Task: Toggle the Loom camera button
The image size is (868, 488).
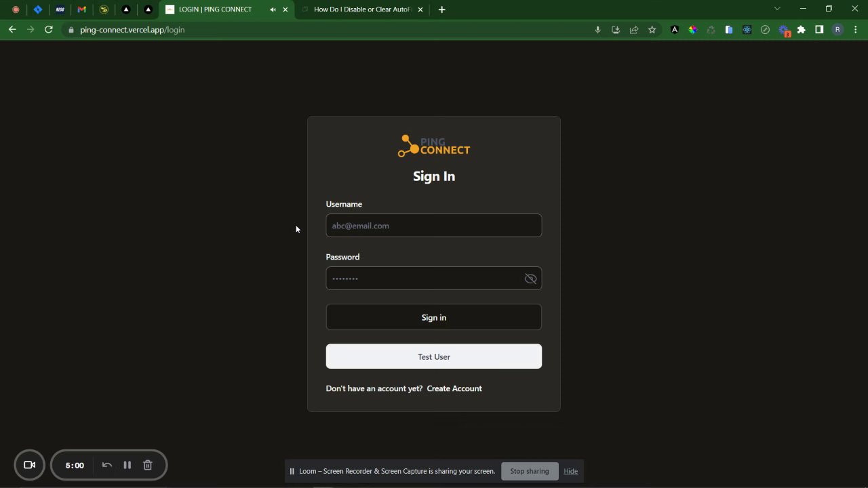Action: (29, 465)
